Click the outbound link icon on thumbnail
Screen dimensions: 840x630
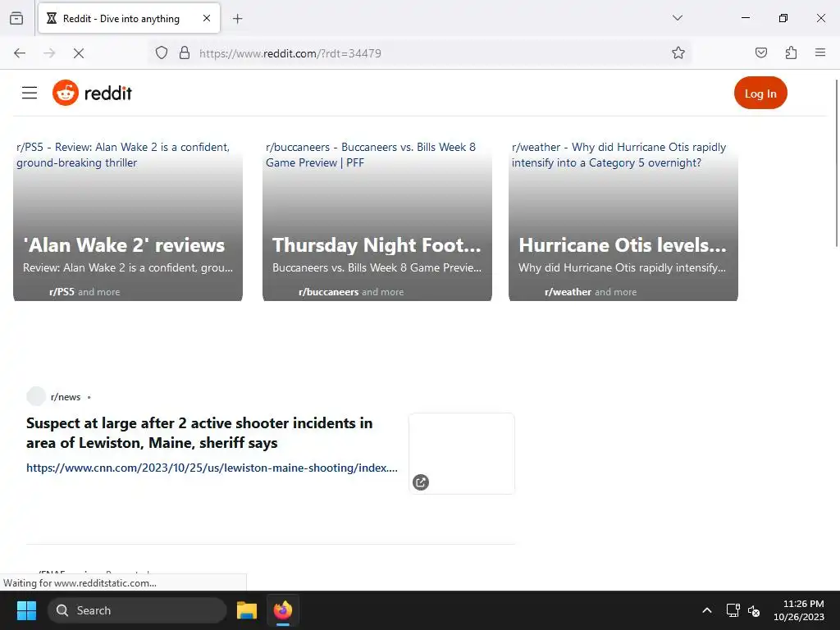pyautogui.click(x=421, y=482)
